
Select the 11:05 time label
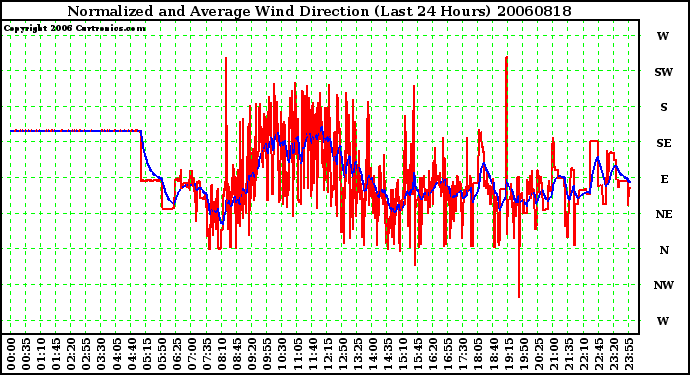coord(297,354)
